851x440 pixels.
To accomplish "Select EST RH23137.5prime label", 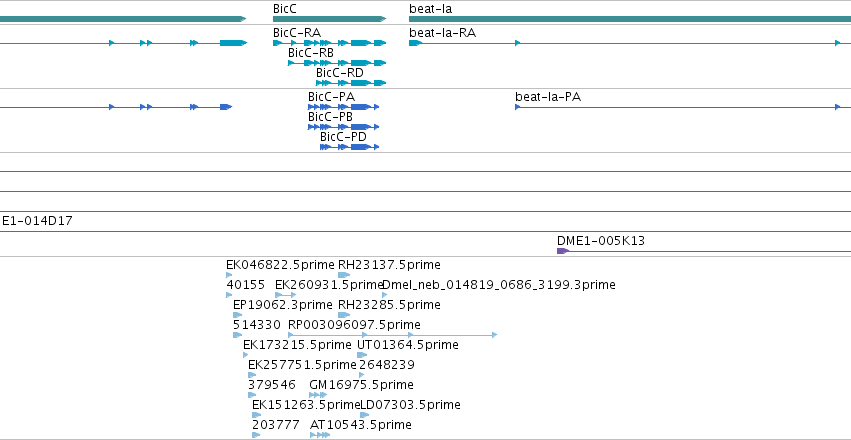I will tap(389, 265).
